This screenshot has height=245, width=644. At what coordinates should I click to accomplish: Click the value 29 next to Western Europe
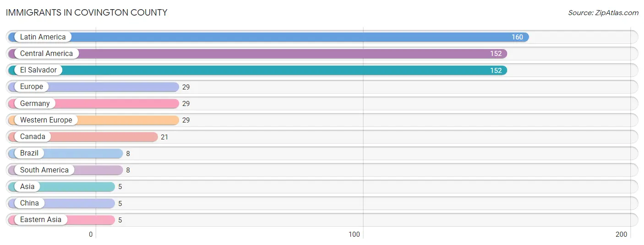coord(186,120)
